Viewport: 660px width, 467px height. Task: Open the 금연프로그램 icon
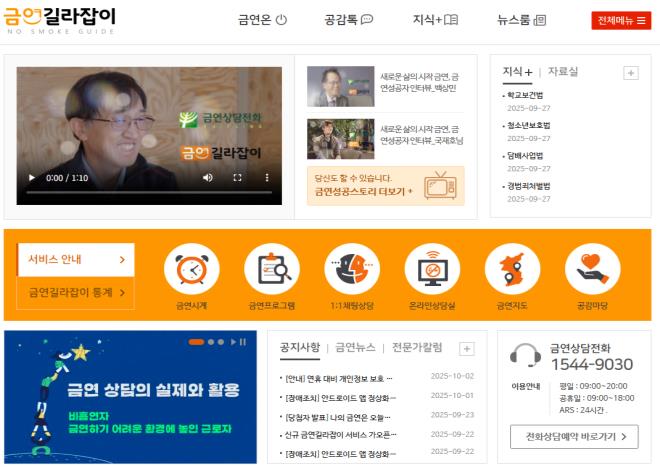coord(271,270)
